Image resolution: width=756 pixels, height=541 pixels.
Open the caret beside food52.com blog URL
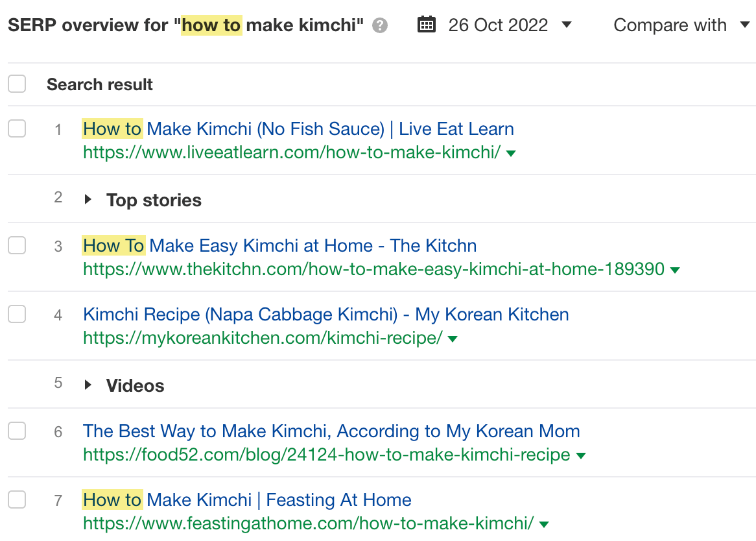(580, 455)
